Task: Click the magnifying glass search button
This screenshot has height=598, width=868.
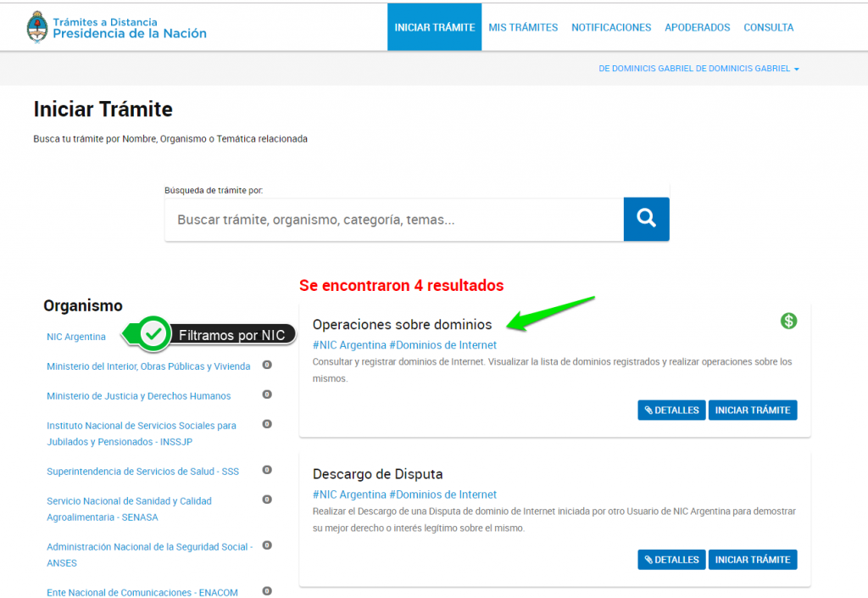Action: 646,219
